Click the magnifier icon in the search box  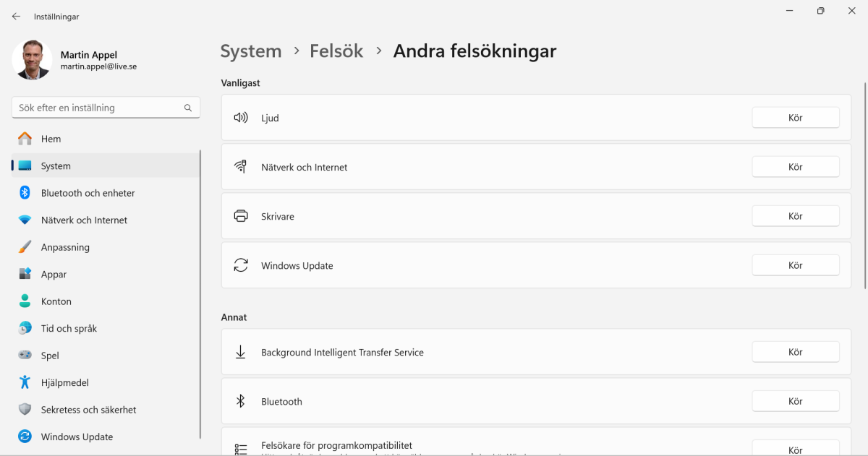187,107
